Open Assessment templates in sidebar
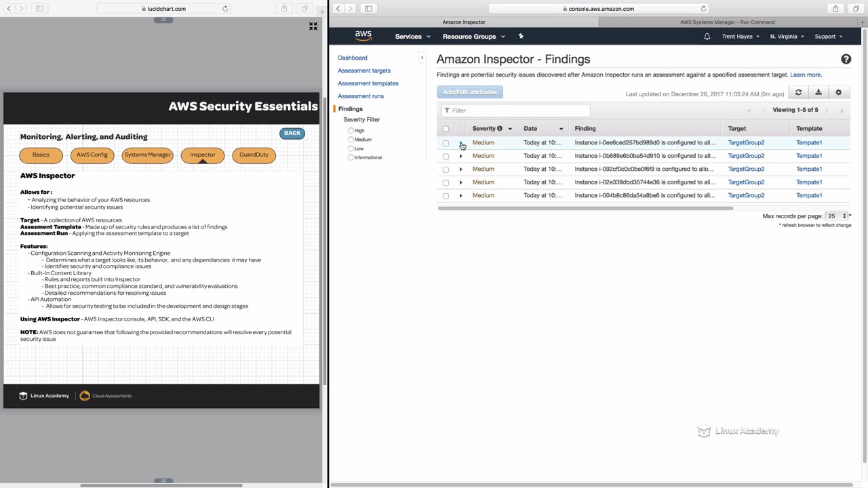 (368, 83)
